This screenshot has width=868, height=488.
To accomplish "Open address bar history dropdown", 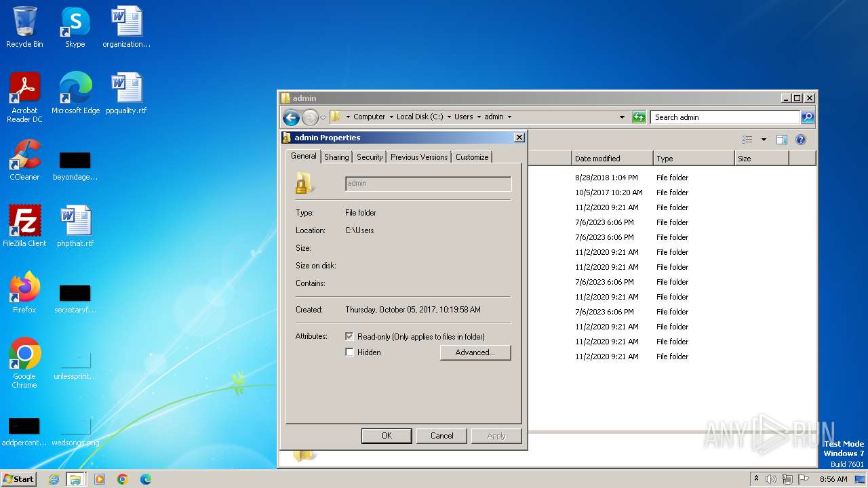I will pyautogui.click(x=623, y=117).
